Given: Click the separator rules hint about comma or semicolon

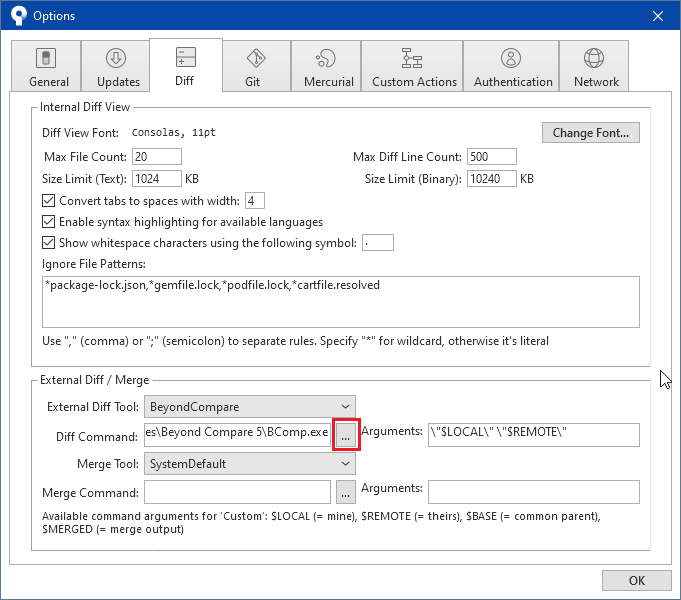Looking at the screenshot, I should [x=295, y=341].
